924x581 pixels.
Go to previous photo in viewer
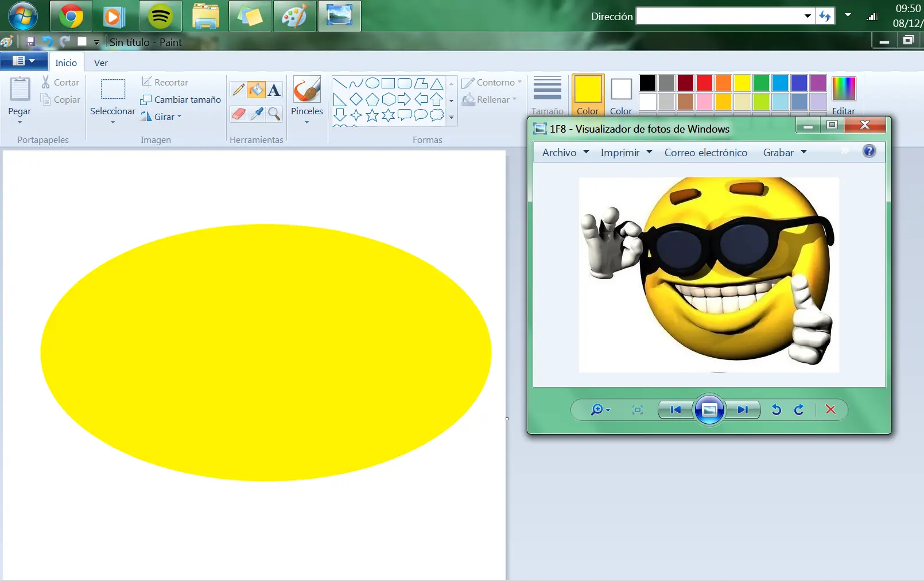pos(675,409)
